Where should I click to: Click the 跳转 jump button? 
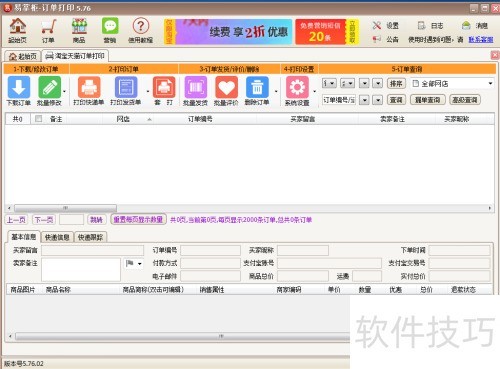96,219
